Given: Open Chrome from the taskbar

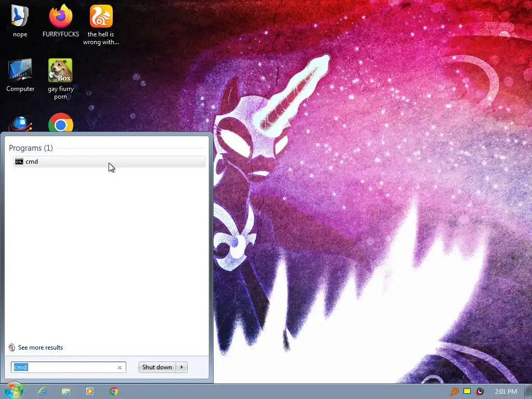Looking at the screenshot, I should pyautogui.click(x=114, y=391).
